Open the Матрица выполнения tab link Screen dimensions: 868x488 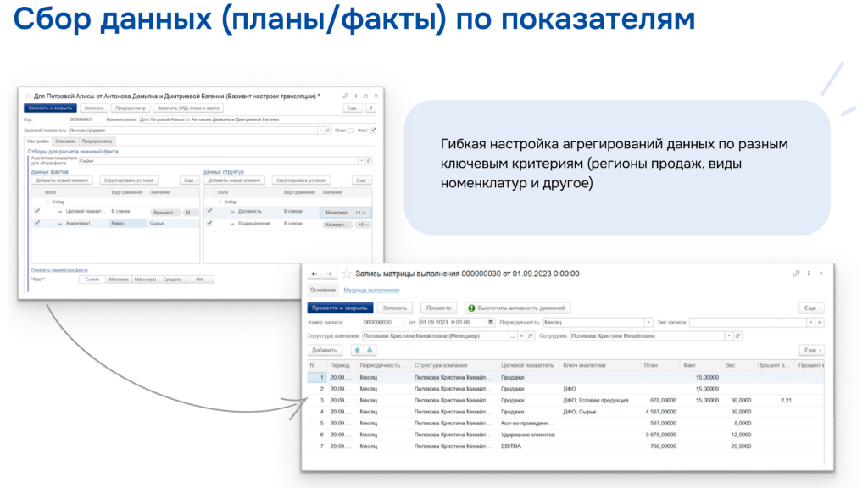click(371, 291)
